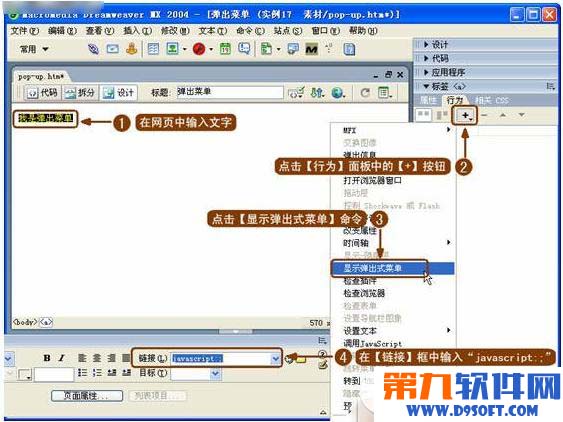Click the Email Link envelope icon
Image resolution: width=563 pixels, height=422 pixels.
click(112, 49)
